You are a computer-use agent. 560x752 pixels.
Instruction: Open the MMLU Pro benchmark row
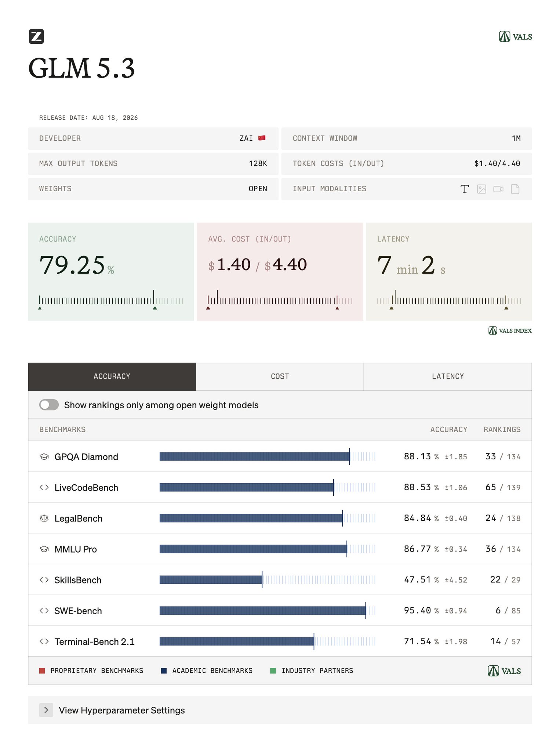pyautogui.click(x=280, y=549)
